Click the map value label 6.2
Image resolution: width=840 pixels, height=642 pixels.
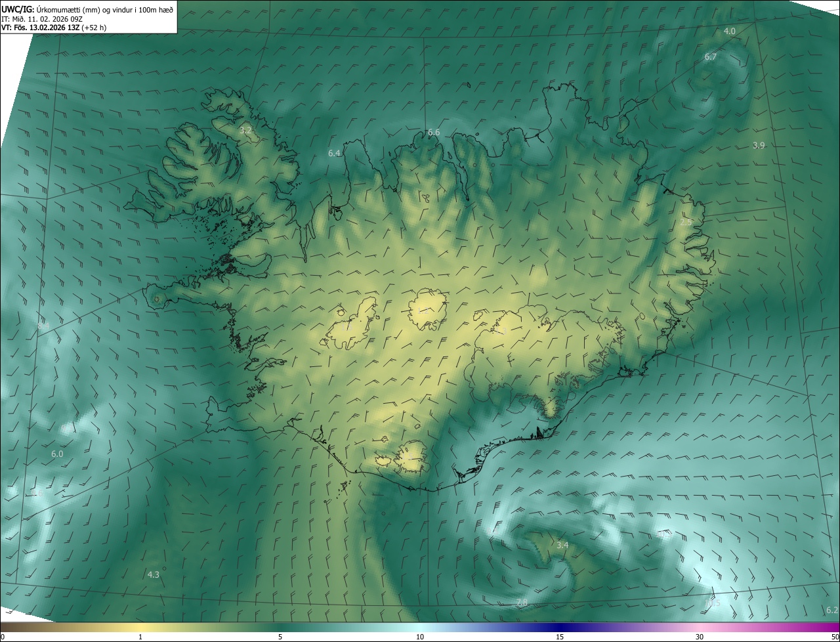point(832,610)
